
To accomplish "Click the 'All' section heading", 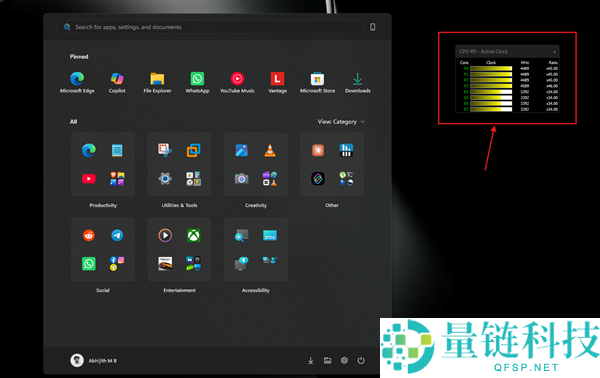I will (x=73, y=122).
